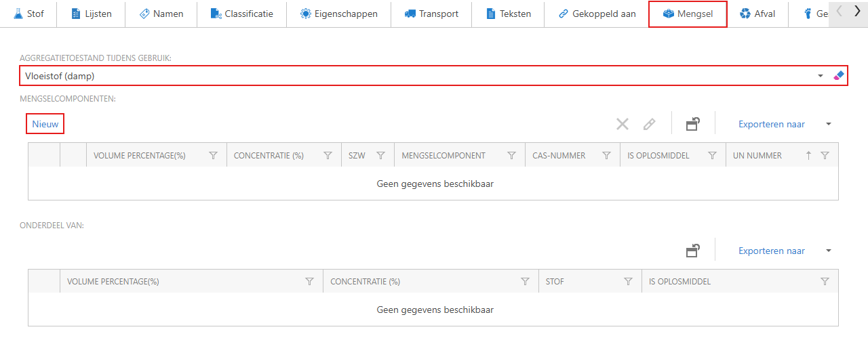
Task: Open the Transport tab
Action: [x=431, y=14]
